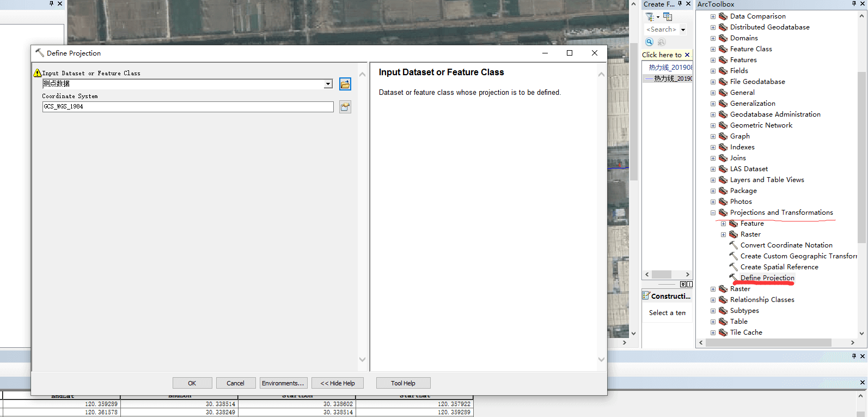Expand the Raster toolset under Projections

723,234
